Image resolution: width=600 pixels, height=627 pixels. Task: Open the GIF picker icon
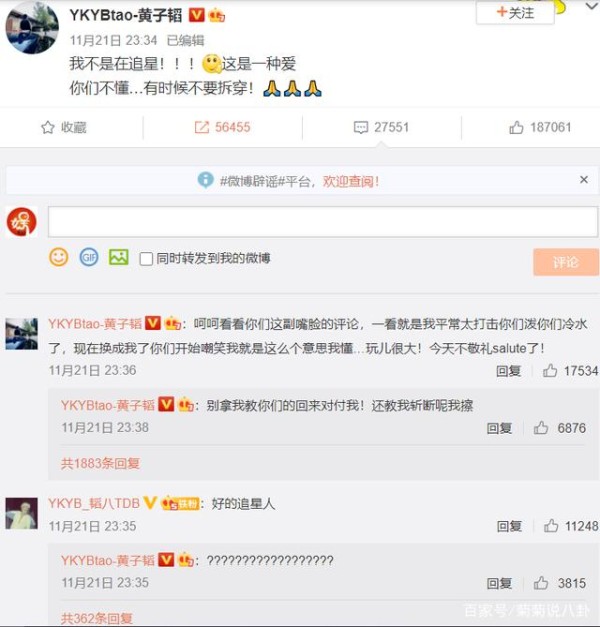[x=89, y=258]
